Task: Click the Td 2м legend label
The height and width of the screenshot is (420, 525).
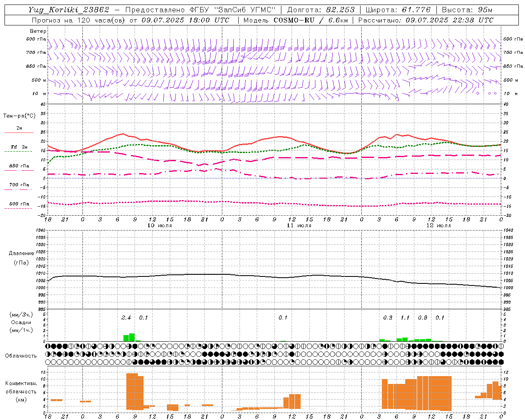Action: point(19,147)
